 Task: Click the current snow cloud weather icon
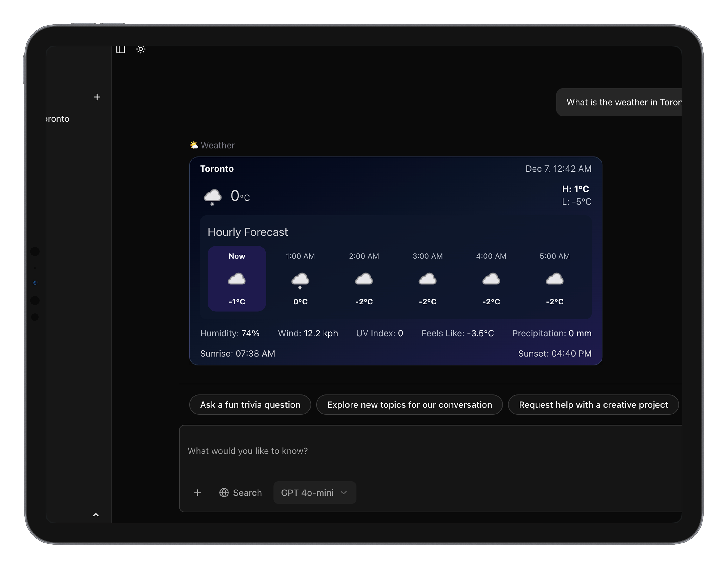click(212, 197)
